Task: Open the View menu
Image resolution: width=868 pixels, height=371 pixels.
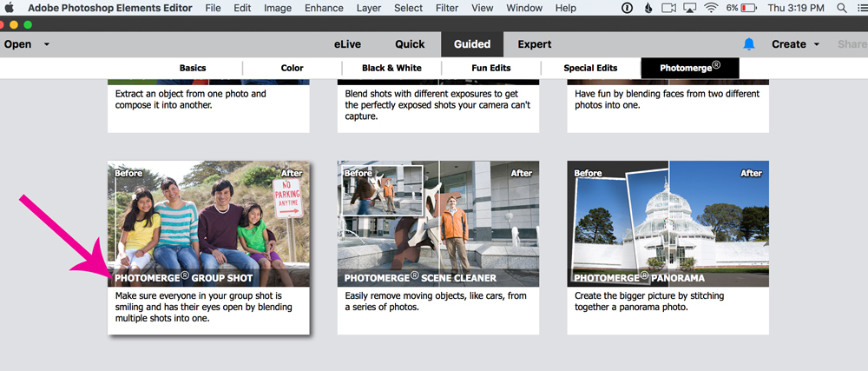Action: click(482, 8)
